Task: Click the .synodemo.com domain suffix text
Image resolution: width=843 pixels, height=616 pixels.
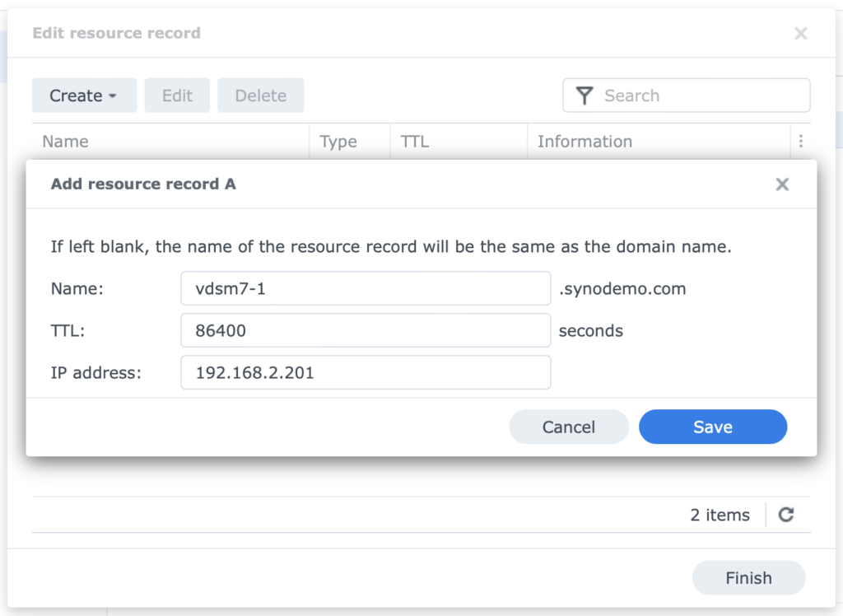Action: (622, 289)
